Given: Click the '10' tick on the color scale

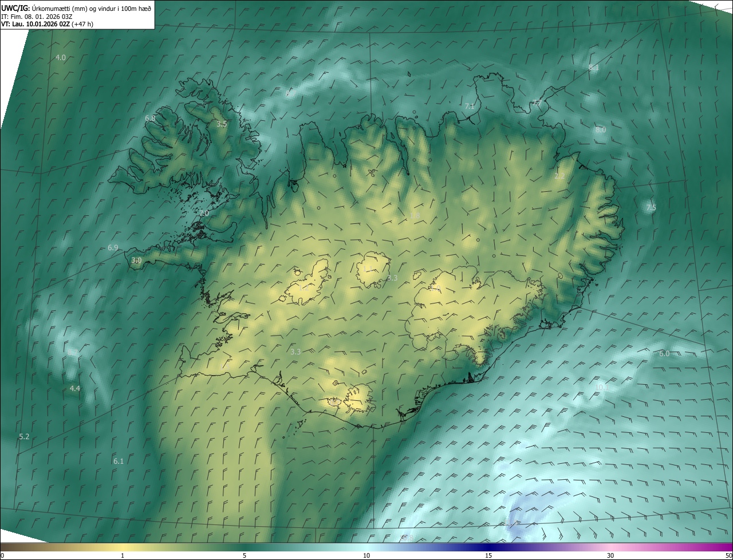Looking at the screenshot, I should point(366,555).
